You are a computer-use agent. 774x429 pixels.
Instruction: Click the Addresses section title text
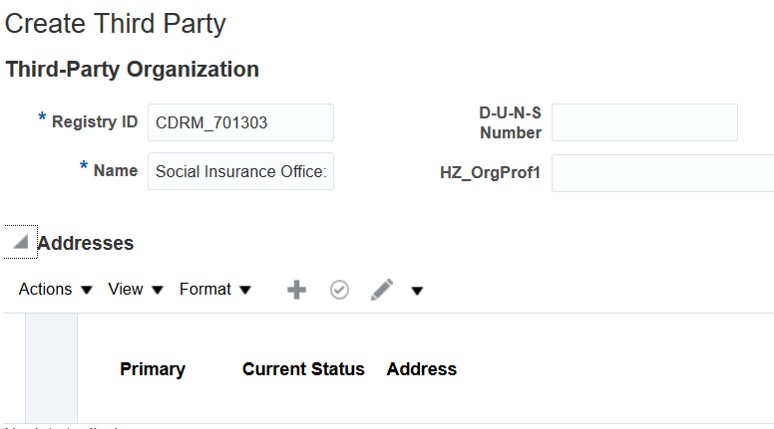(86, 243)
